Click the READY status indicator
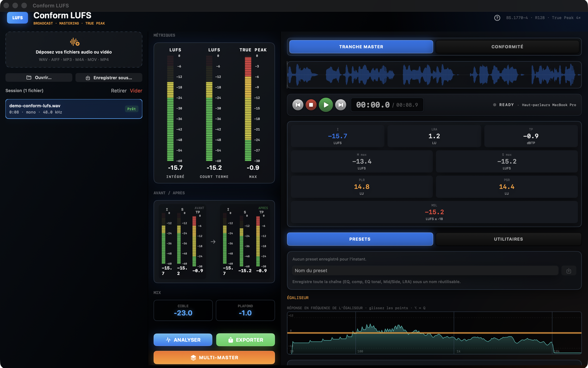 pos(503,105)
